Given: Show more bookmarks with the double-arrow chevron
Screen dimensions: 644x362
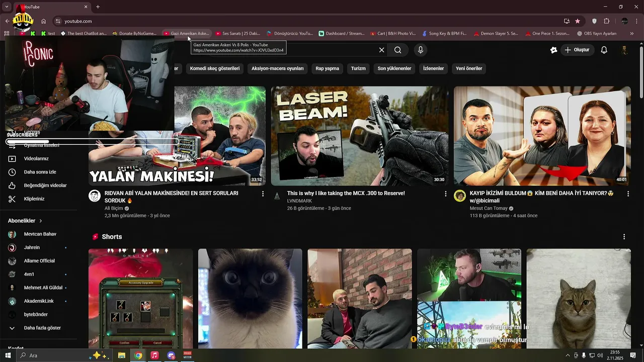Looking at the screenshot, I should coord(632,34).
